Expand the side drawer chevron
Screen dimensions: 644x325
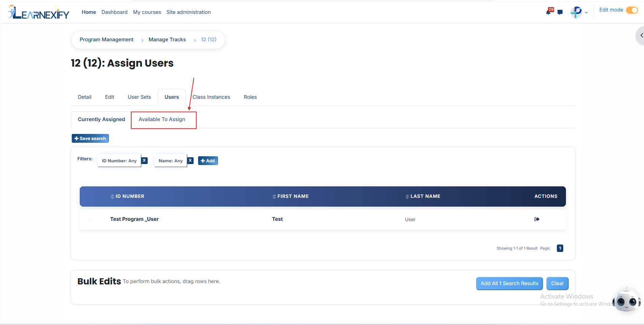tap(641, 35)
